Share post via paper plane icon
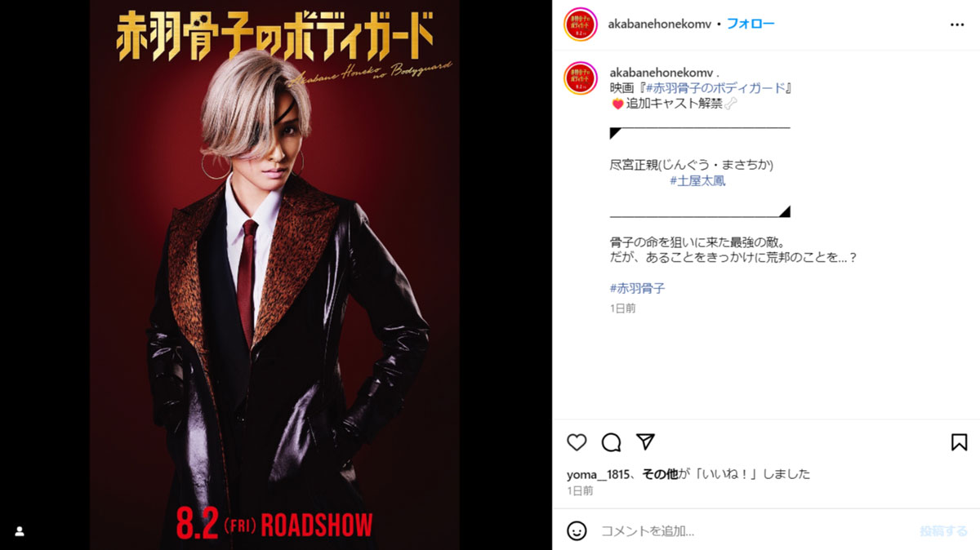Viewport: 980px width, 550px height. click(645, 442)
